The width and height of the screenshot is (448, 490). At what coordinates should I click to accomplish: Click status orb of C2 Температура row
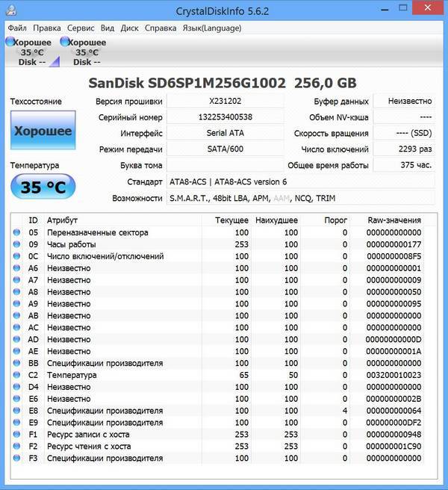17,375
